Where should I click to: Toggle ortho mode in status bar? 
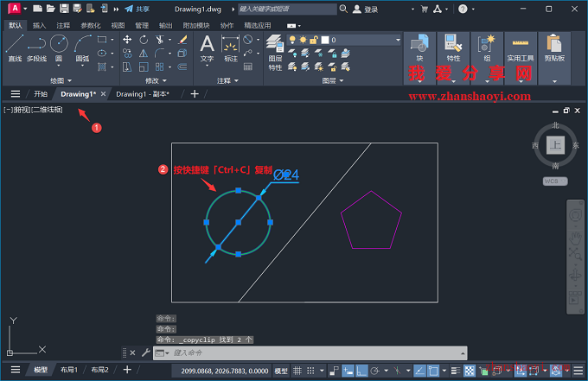pyautogui.click(x=361, y=371)
